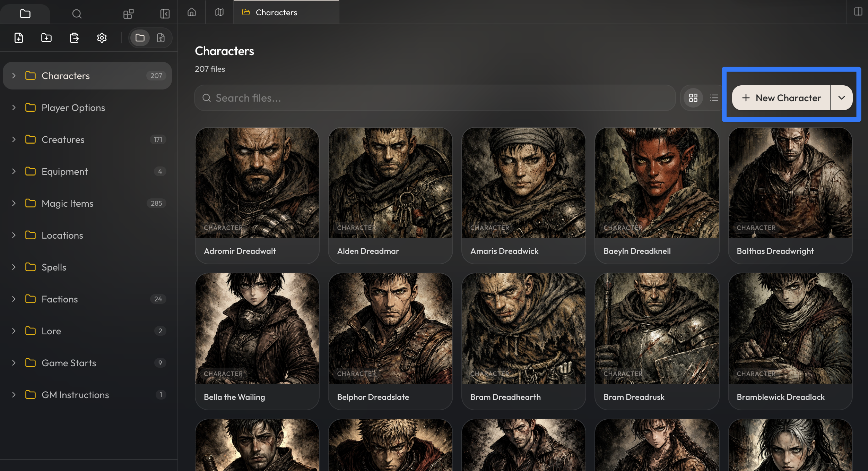Select the Factions folder
Screen dimensions: 868x471
pos(87,299)
